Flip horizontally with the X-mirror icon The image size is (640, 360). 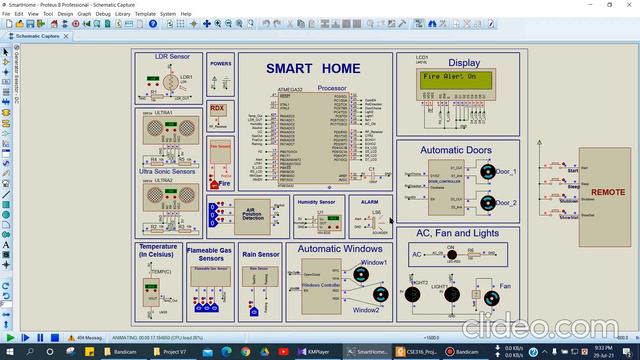[x=6, y=315]
